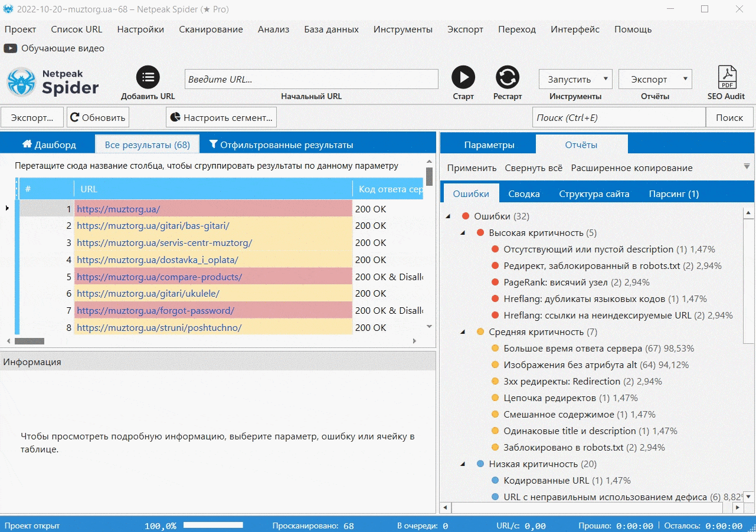Click the Add URL list icon
Viewport: 756px width, 532px height.
click(148, 77)
